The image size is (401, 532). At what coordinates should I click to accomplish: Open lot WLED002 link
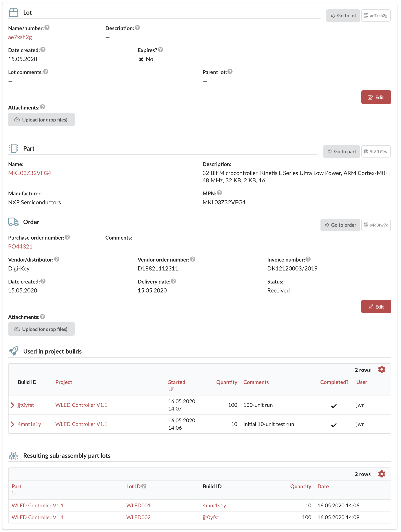pos(138,517)
